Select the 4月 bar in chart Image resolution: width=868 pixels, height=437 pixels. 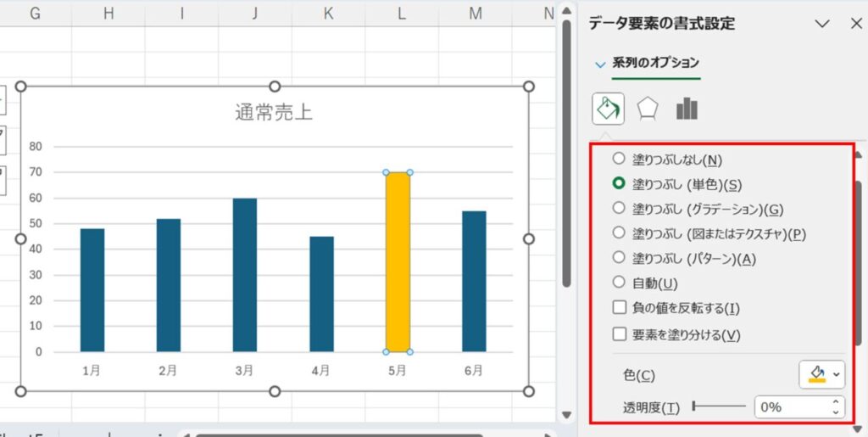point(321,294)
